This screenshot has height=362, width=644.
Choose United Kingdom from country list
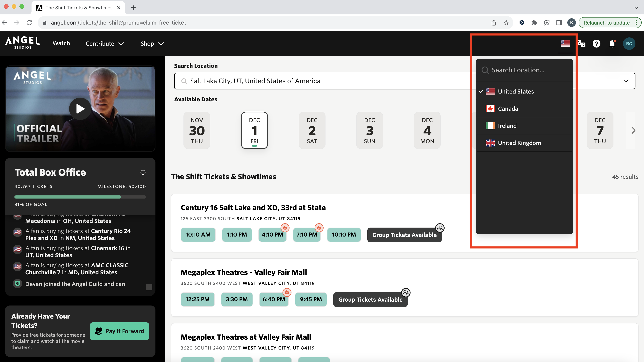[519, 143]
